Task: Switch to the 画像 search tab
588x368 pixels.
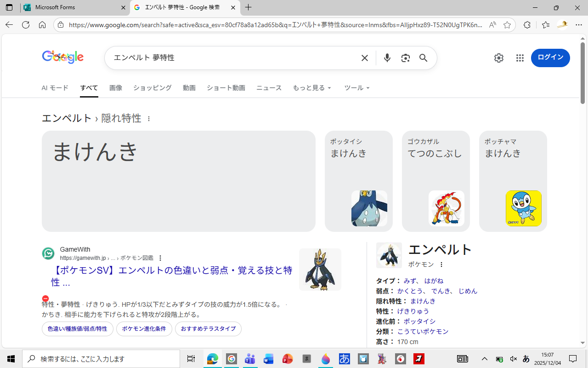Action: tap(116, 88)
